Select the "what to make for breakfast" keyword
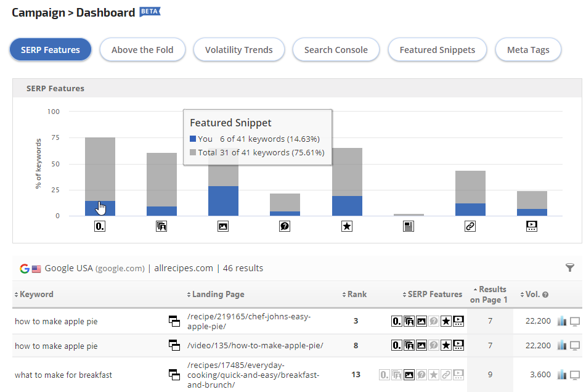586x392 pixels. click(63, 375)
